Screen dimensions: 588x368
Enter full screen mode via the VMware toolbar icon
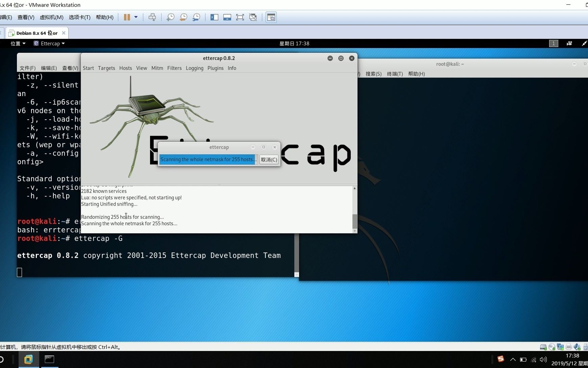[240, 17]
